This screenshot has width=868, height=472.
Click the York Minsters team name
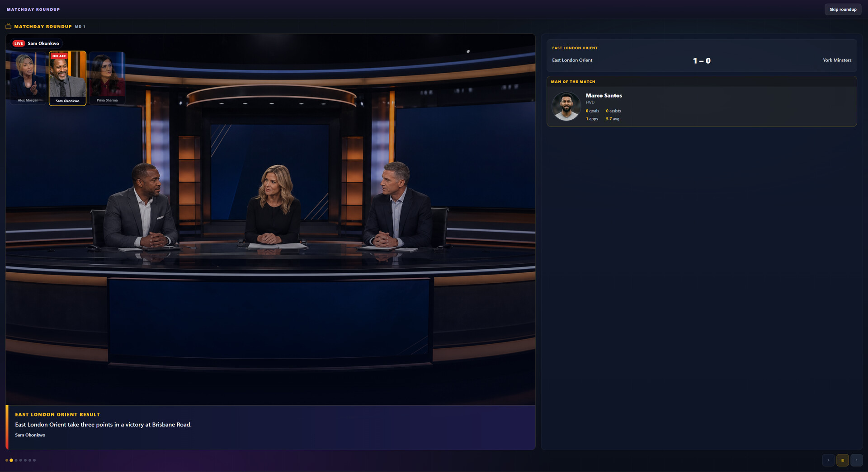pos(837,60)
